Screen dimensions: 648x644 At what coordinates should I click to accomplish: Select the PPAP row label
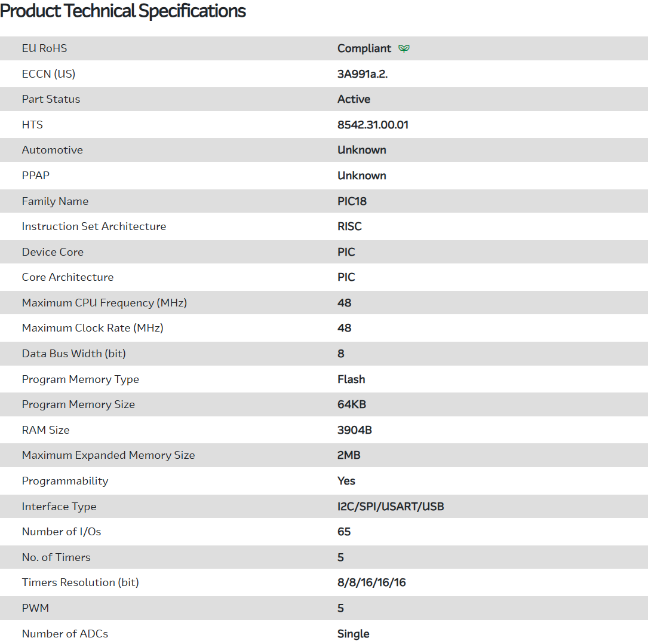[x=37, y=176]
